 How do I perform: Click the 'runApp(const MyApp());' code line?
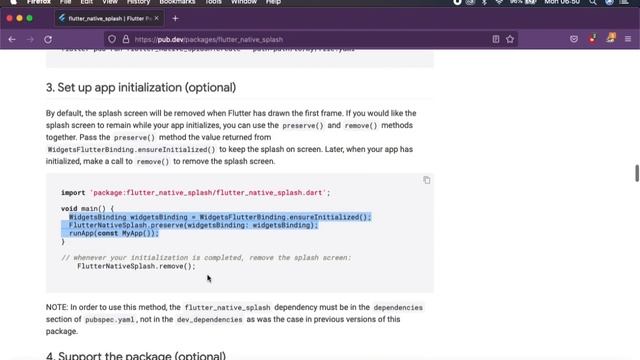click(113, 233)
